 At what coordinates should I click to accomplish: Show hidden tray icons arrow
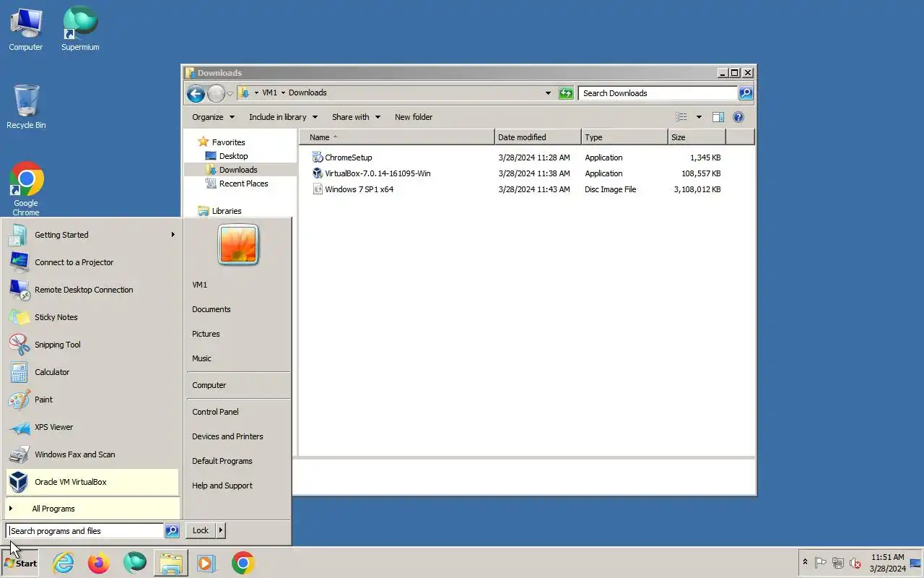(805, 562)
